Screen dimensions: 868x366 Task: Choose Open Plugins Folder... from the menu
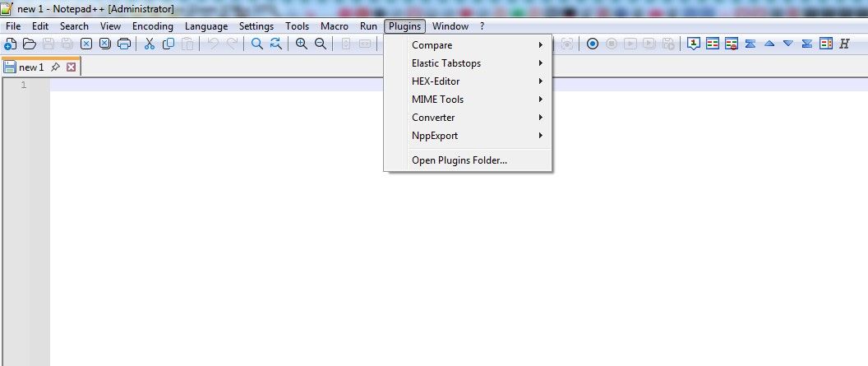click(468, 160)
